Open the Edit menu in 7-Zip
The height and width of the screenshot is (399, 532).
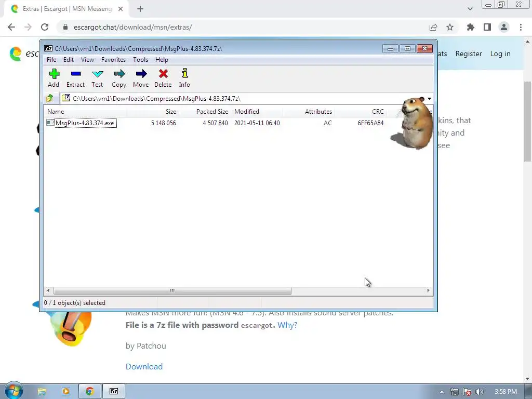coord(69,60)
